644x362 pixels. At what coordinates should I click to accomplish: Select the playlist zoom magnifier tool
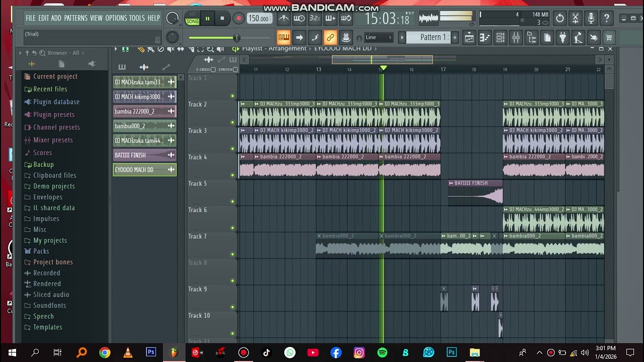(x=210, y=49)
